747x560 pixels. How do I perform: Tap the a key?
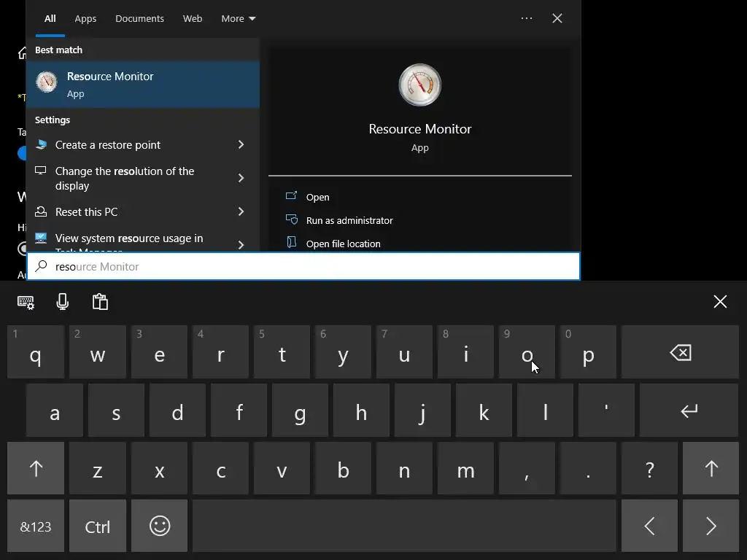pyautogui.click(x=54, y=410)
